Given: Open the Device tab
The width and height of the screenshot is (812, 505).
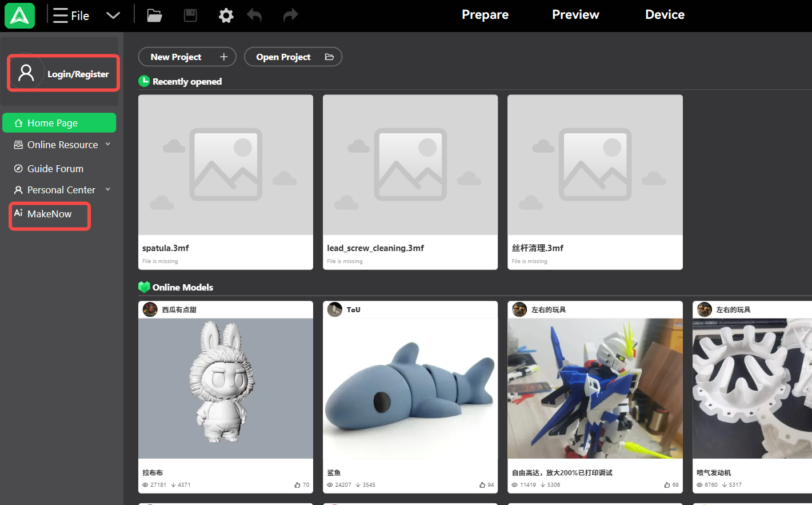Looking at the screenshot, I should tap(664, 15).
